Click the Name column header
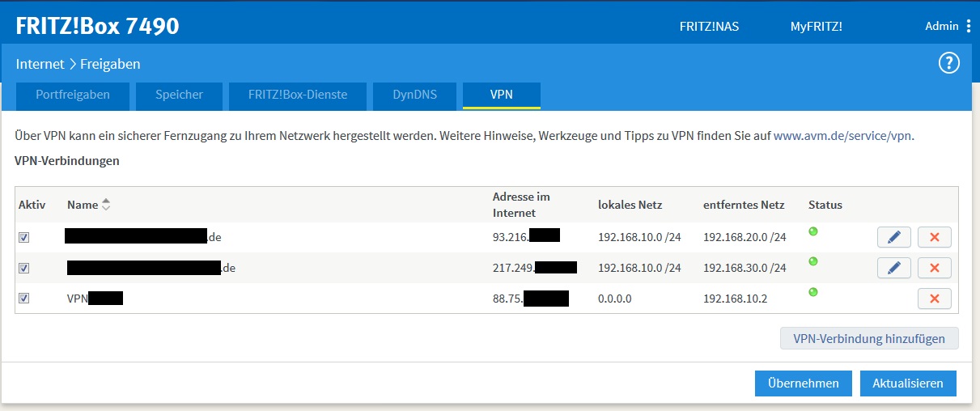The width and height of the screenshot is (980, 411). [83, 205]
